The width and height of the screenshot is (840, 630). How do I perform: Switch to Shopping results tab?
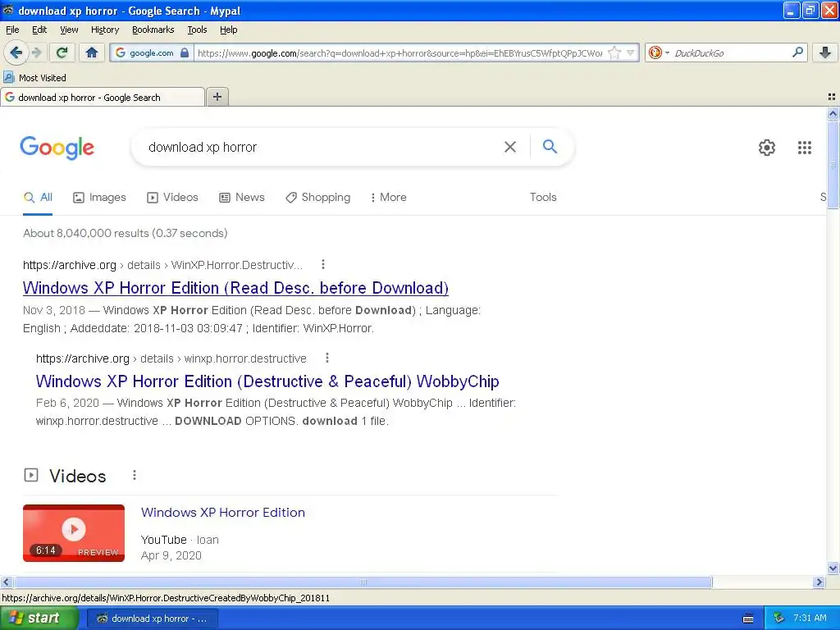(317, 198)
